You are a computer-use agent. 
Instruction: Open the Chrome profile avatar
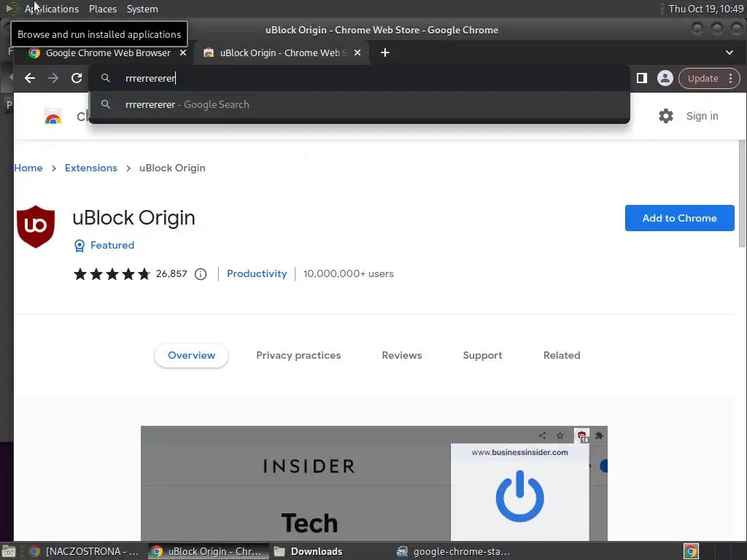[x=665, y=78]
